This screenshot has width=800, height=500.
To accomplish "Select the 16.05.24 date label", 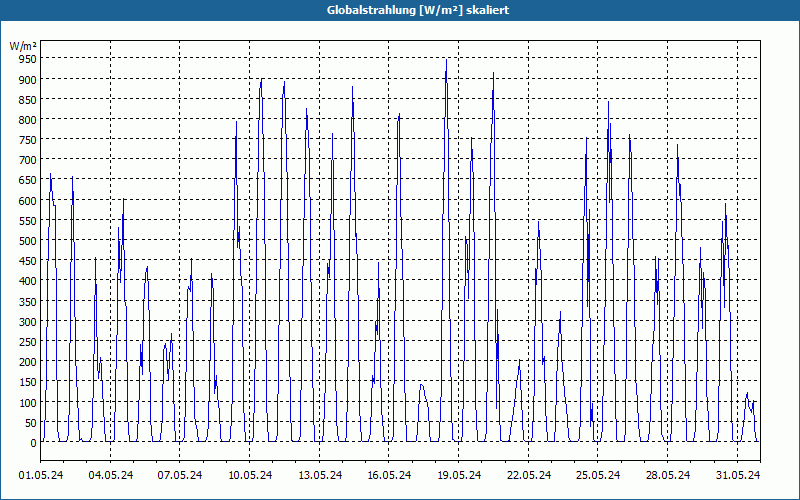I will [389, 475].
